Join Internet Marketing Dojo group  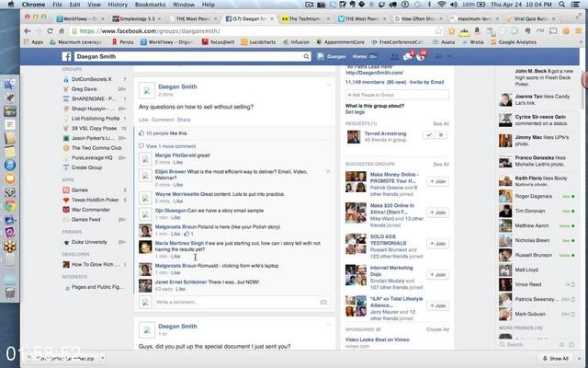point(437,275)
